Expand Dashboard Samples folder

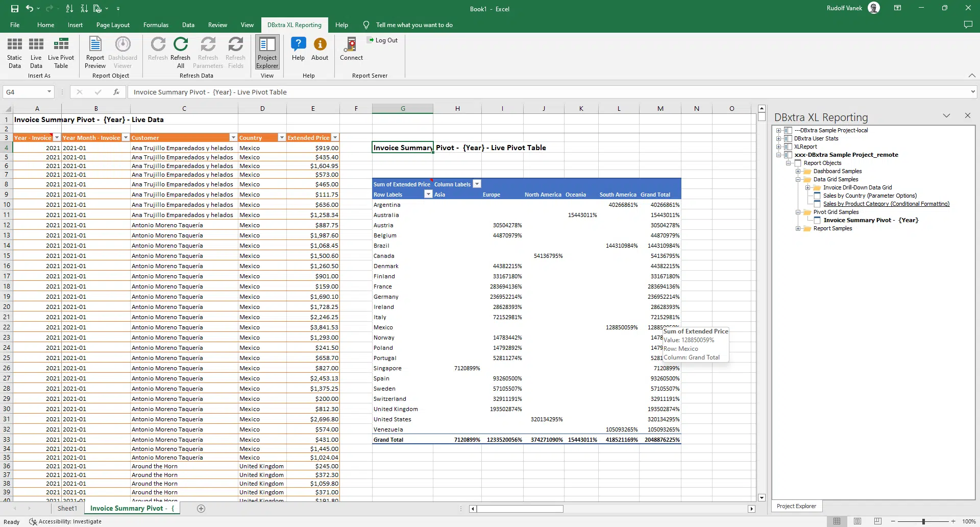798,171
